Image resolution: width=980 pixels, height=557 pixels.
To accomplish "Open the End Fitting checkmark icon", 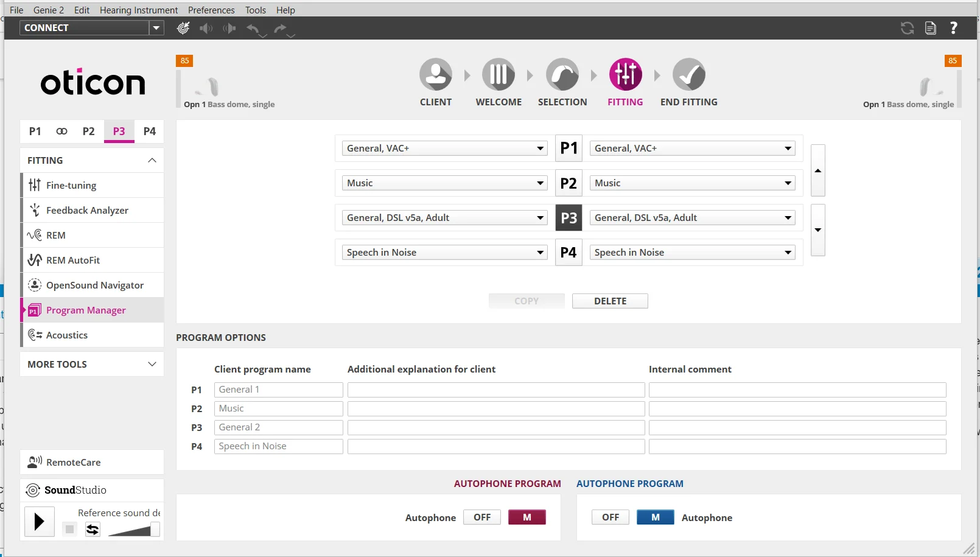I will pos(689,75).
